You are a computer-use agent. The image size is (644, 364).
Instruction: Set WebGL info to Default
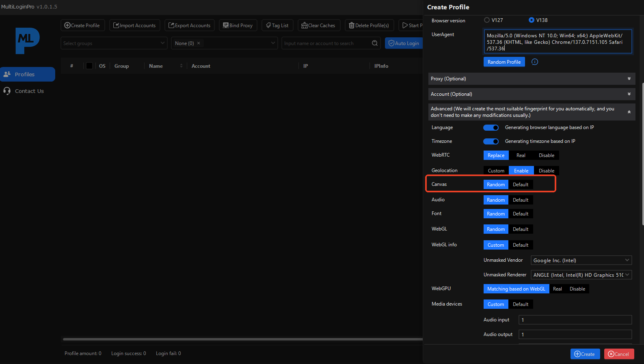pyautogui.click(x=521, y=245)
